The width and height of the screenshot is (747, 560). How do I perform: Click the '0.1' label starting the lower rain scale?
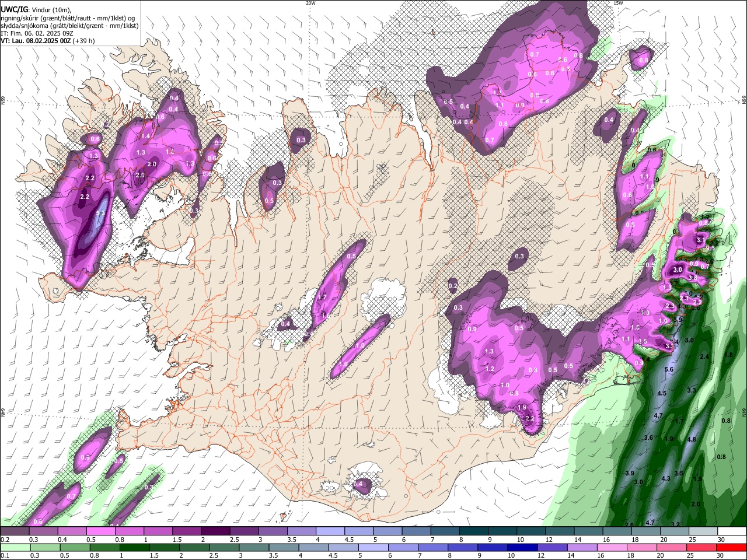tap(5, 555)
